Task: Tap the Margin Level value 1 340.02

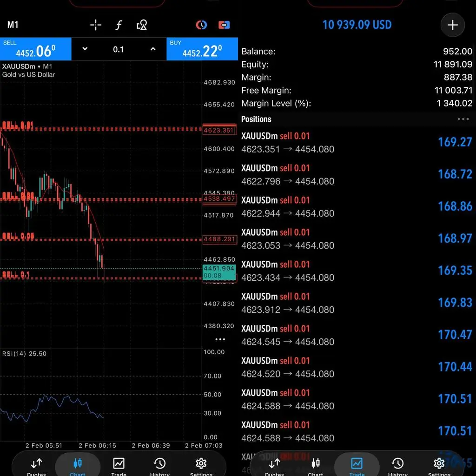Action: point(455,103)
